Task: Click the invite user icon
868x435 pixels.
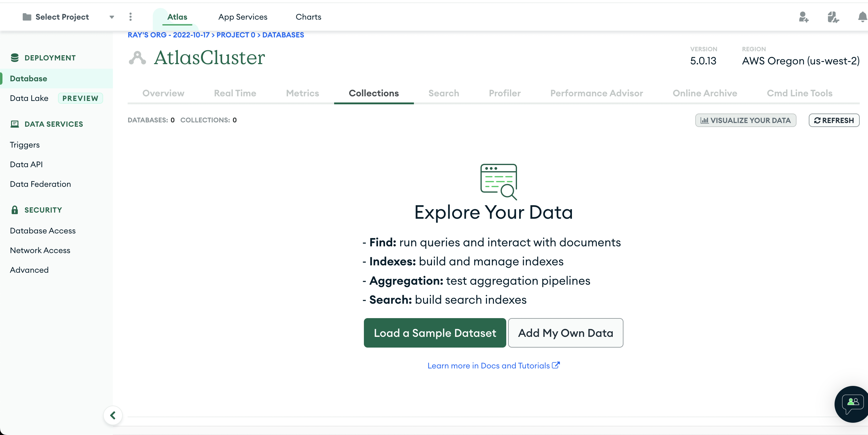Action: 803,17
